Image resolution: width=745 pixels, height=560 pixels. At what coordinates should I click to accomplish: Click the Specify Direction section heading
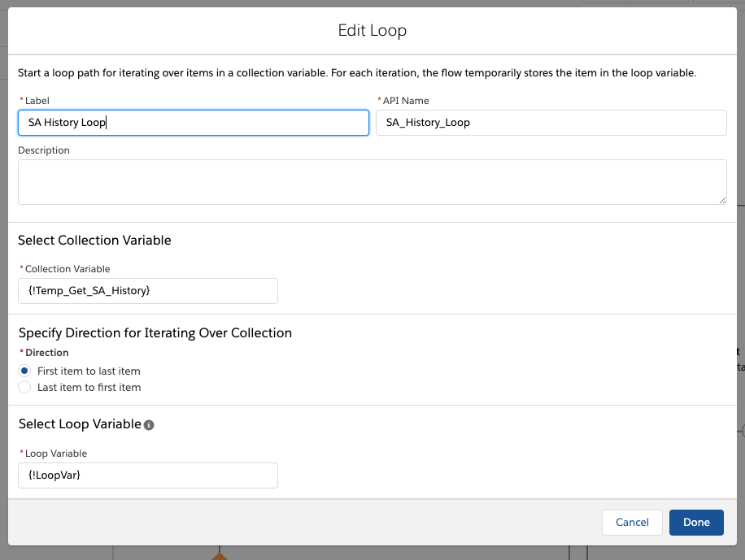point(155,332)
